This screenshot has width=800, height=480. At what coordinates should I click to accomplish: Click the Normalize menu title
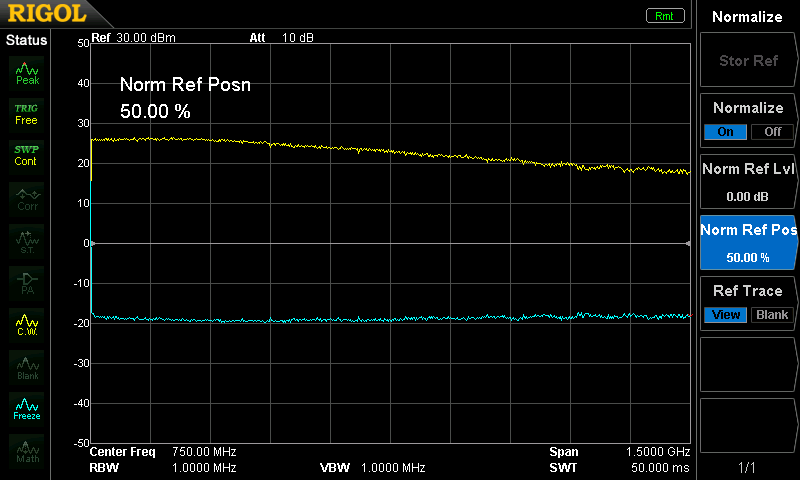pyautogui.click(x=748, y=17)
